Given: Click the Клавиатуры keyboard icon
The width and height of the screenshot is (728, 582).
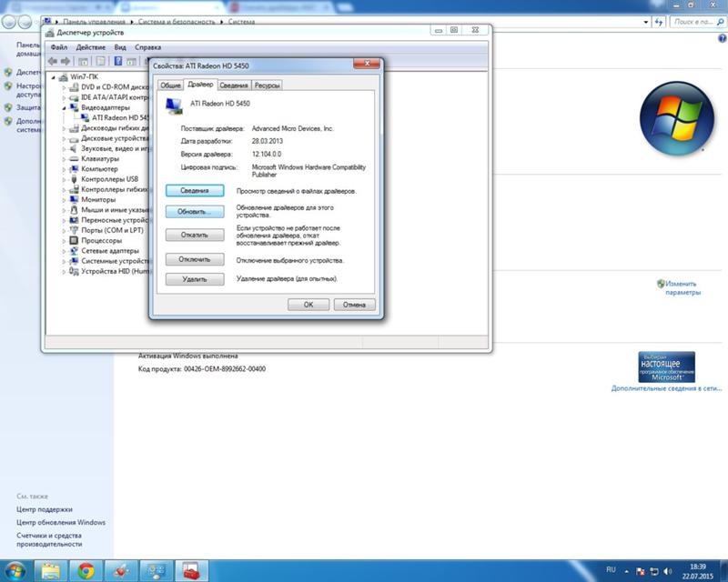Looking at the screenshot, I should (x=74, y=159).
